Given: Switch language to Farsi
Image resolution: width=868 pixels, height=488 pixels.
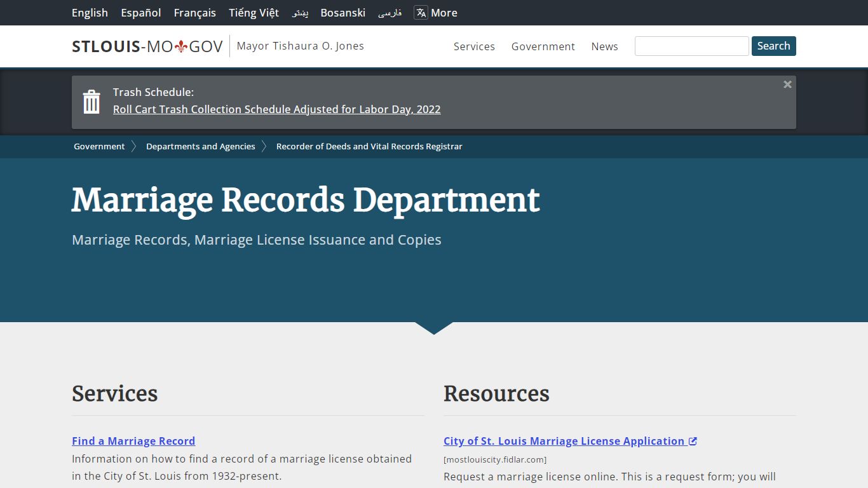Looking at the screenshot, I should click(390, 13).
